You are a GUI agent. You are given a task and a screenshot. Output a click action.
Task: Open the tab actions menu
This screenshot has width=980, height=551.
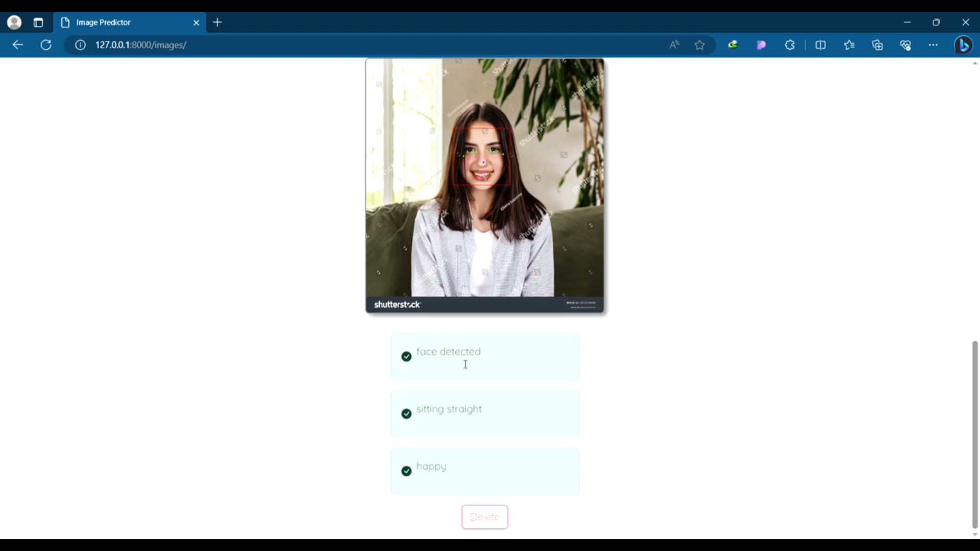38,22
